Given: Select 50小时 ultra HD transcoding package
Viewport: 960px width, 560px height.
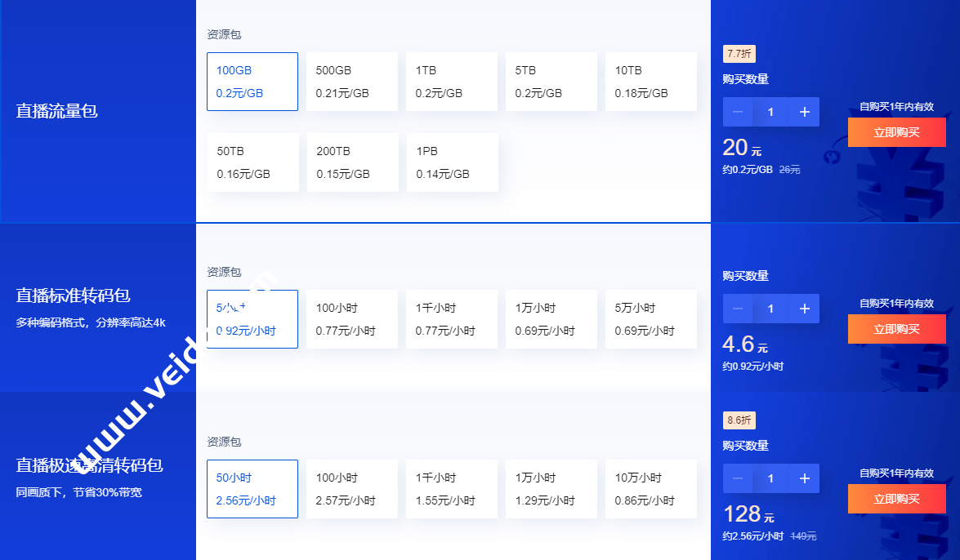Looking at the screenshot, I should pos(252,489).
